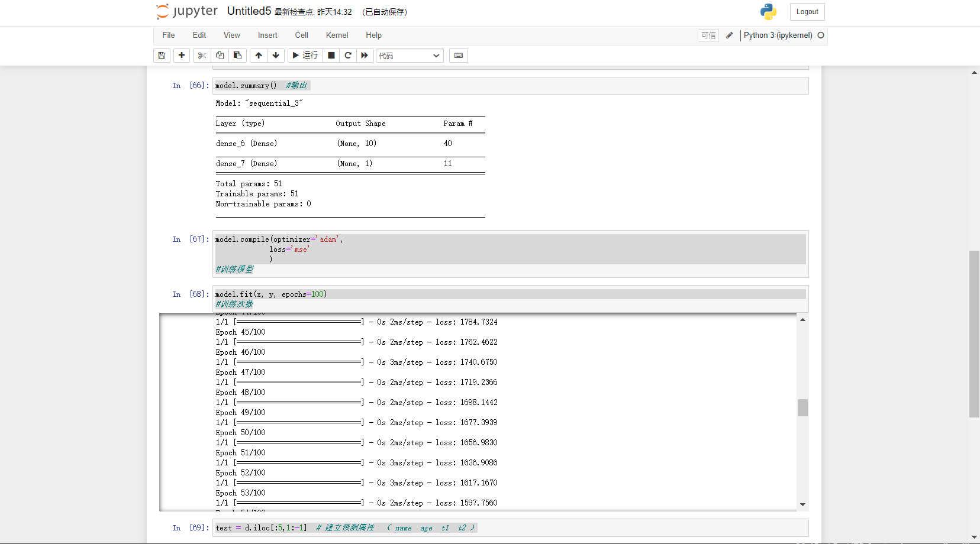Click the Jupyter logo
The width and height of the screenshot is (980, 544).
[x=187, y=11]
